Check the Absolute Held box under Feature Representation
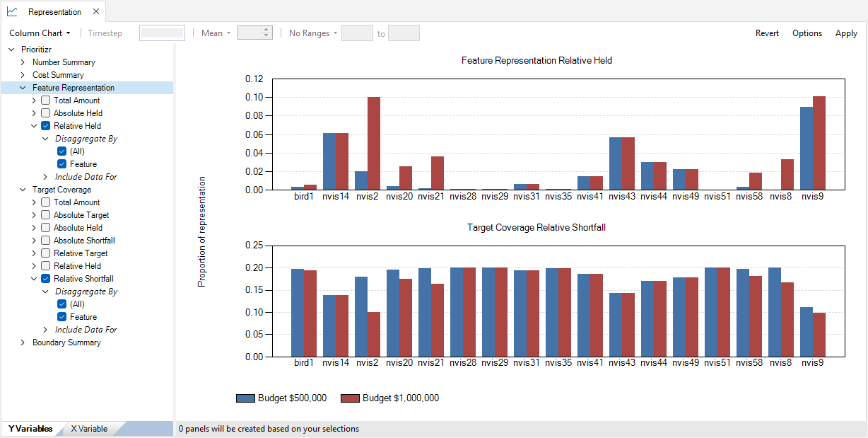868x438 pixels. click(45, 113)
